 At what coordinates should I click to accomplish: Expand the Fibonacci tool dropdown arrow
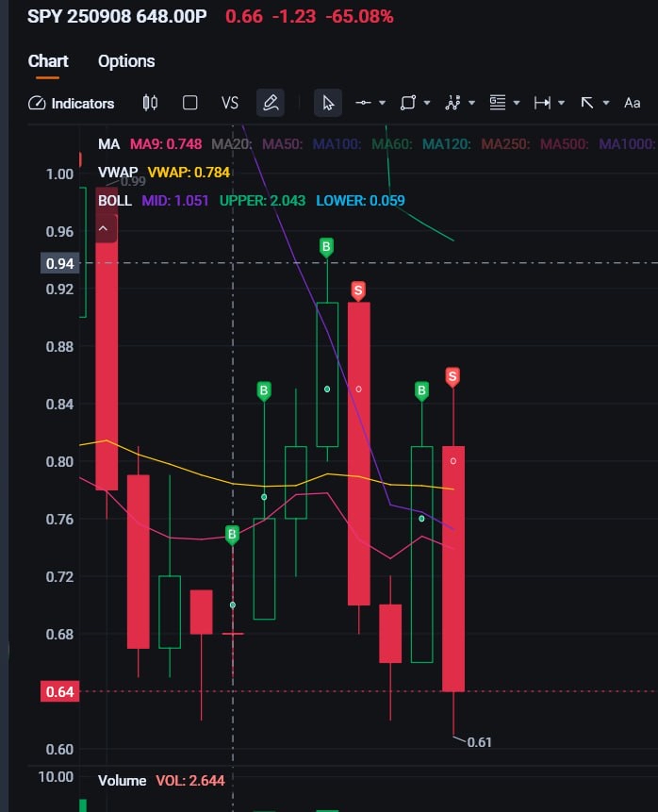pos(517,103)
